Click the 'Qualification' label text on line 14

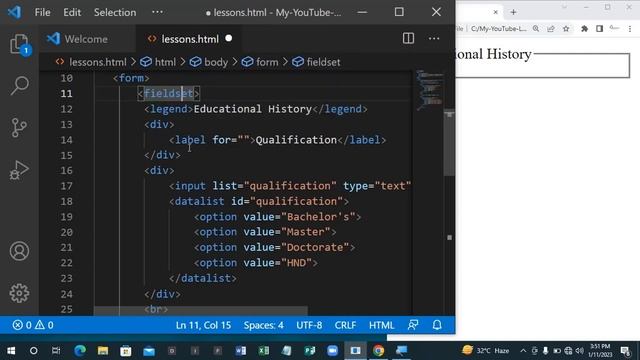[296, 140]
